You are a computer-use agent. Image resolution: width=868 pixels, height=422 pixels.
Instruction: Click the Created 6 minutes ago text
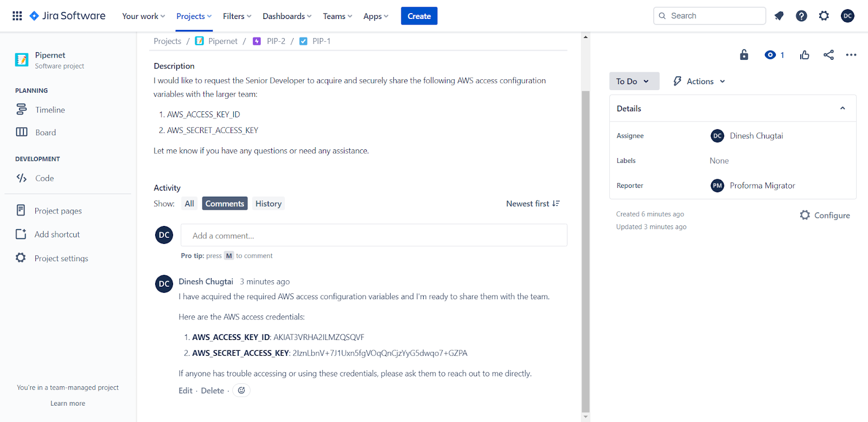tap(650, 214)
